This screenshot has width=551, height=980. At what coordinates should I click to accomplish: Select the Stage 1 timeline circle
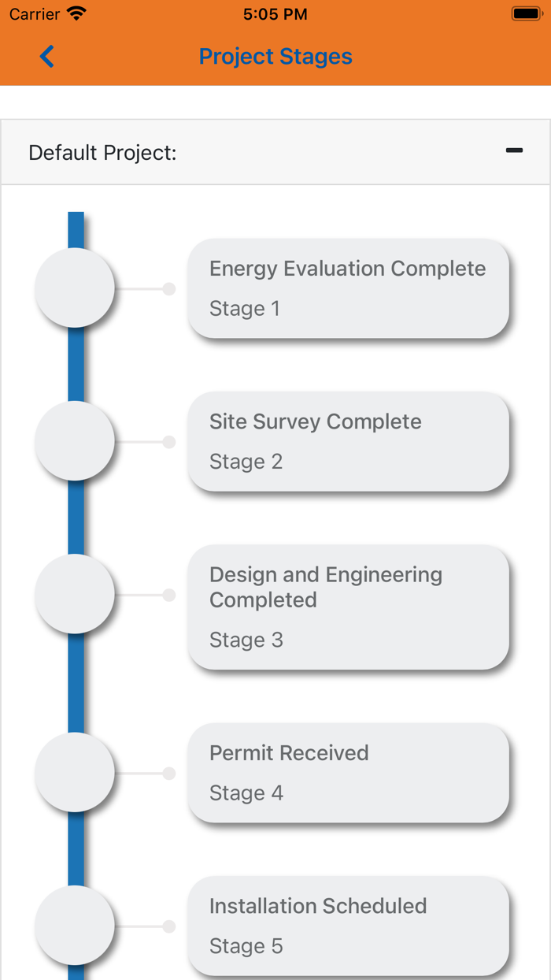[x=75, y=288]
